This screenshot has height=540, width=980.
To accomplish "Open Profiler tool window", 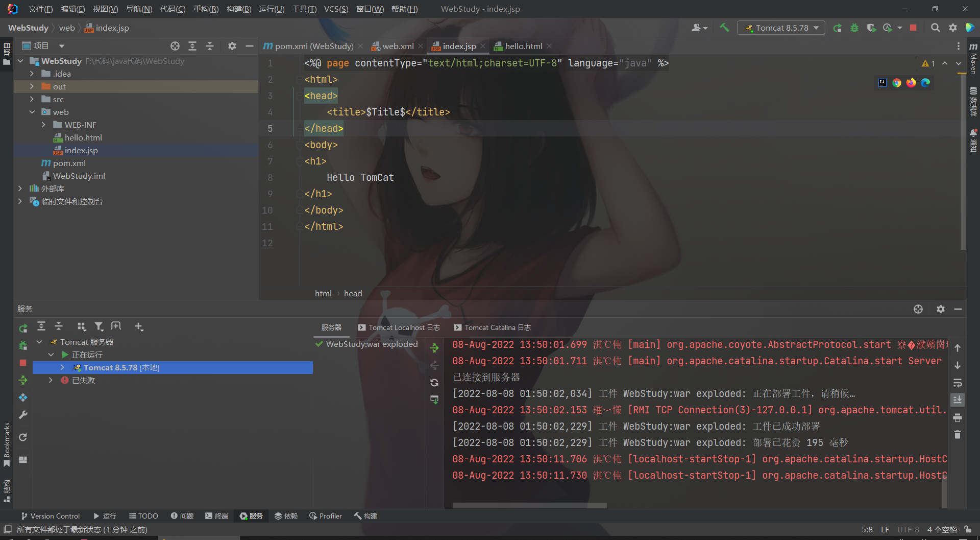I will click(326, 516).
